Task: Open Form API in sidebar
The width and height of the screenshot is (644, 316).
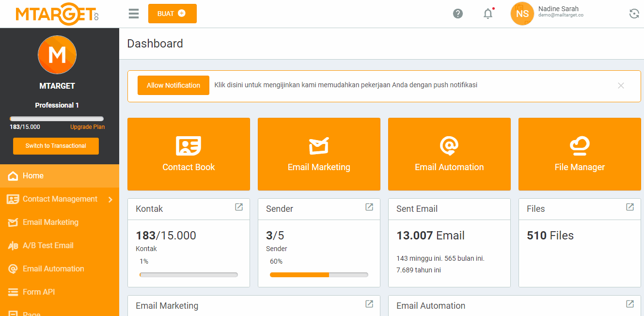Action: tap(60, 292)
